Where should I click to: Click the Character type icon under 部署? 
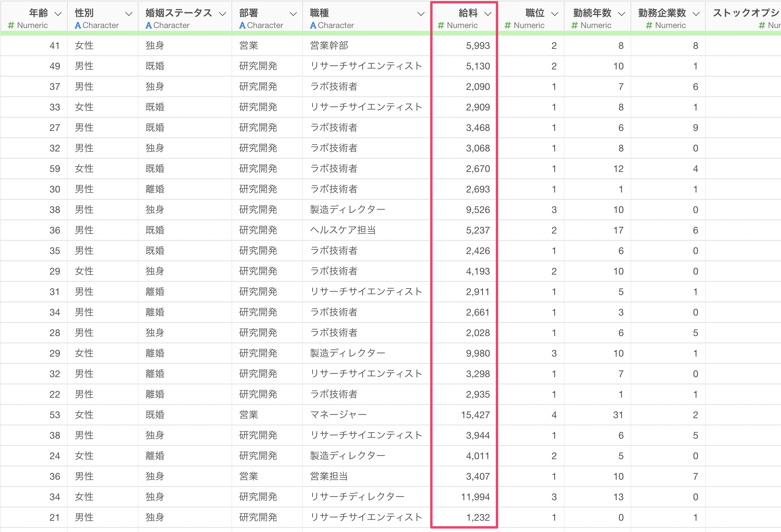pos(242,25)
